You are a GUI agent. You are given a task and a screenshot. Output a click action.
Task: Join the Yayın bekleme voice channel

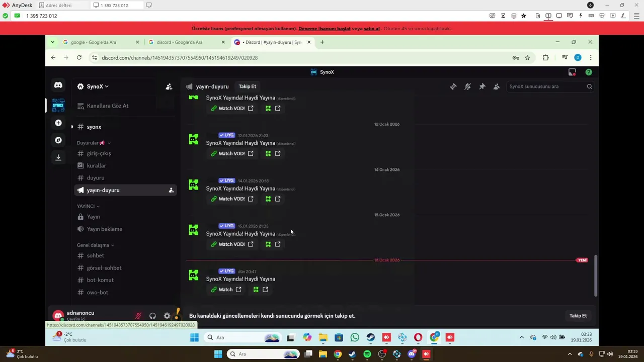[x=125, y=229]
